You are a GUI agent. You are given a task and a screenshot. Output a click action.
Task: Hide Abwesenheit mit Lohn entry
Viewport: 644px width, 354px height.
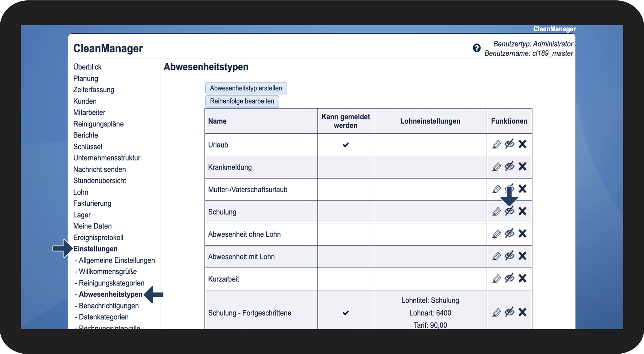coord(510,256)
